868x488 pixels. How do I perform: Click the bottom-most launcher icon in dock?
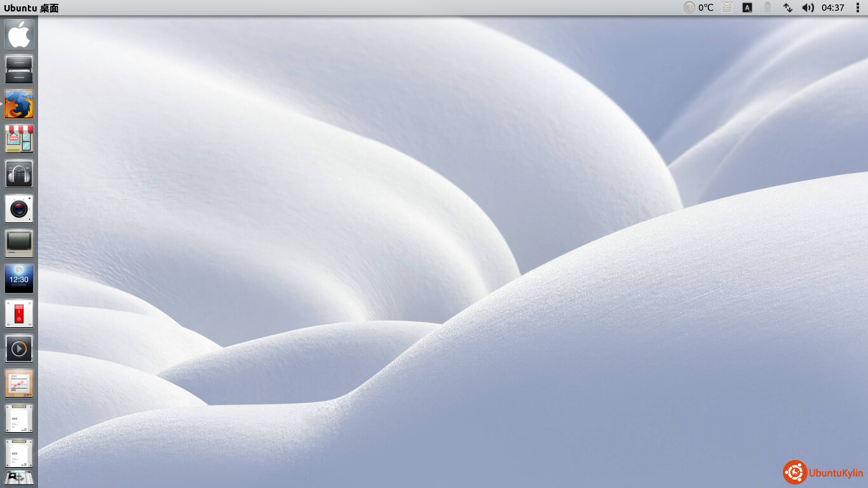tap(19, 477)
